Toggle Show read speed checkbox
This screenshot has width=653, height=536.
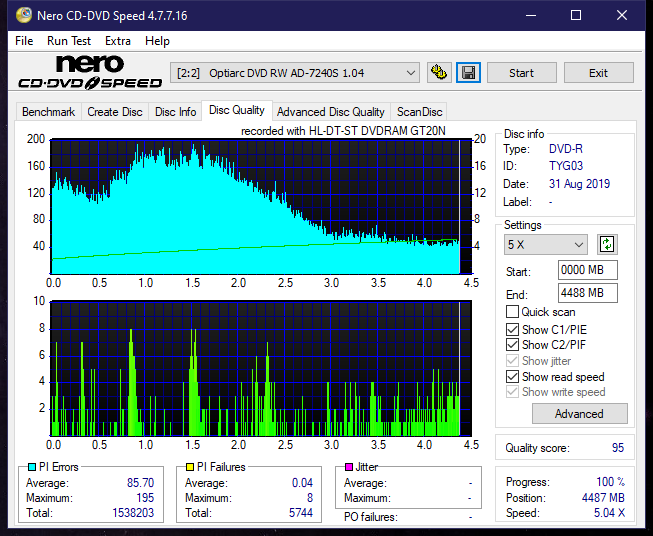coord(512,376)
